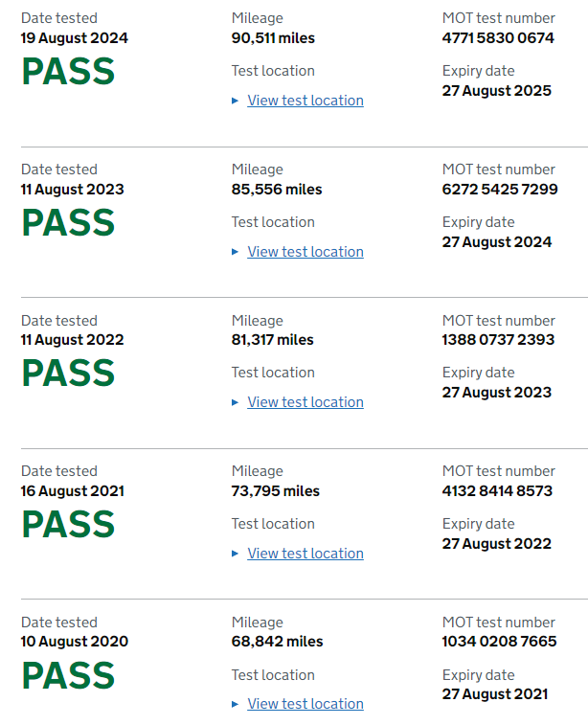
Task: Click the 90,511 miles mileage value
Action: [273, 38]
